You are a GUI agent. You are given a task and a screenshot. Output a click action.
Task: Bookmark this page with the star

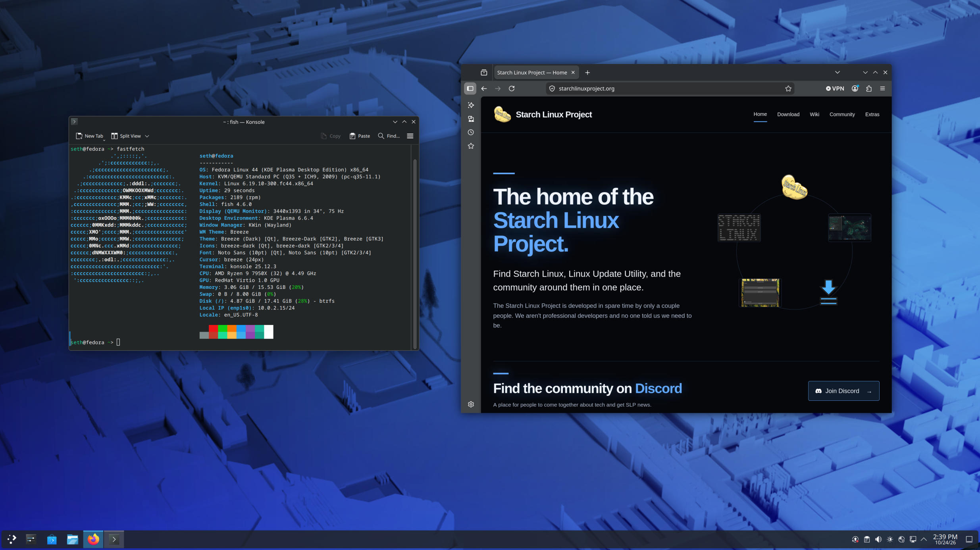(788, 88)
